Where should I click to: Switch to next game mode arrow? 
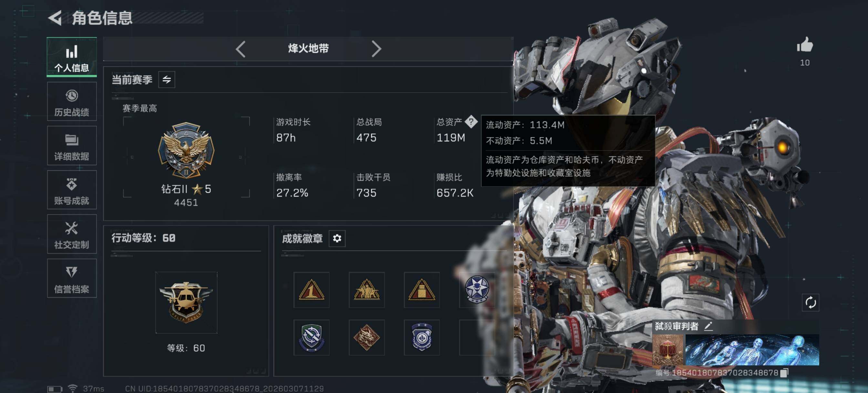pos(376,49)
